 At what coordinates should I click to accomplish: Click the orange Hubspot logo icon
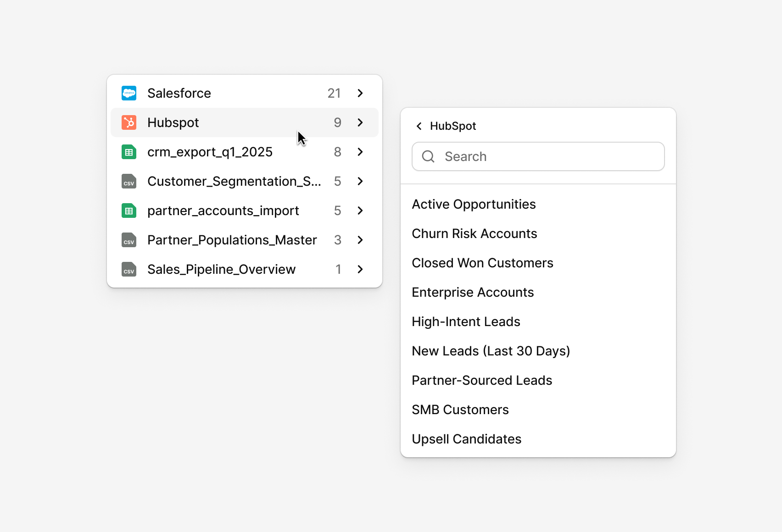(129, 122)
